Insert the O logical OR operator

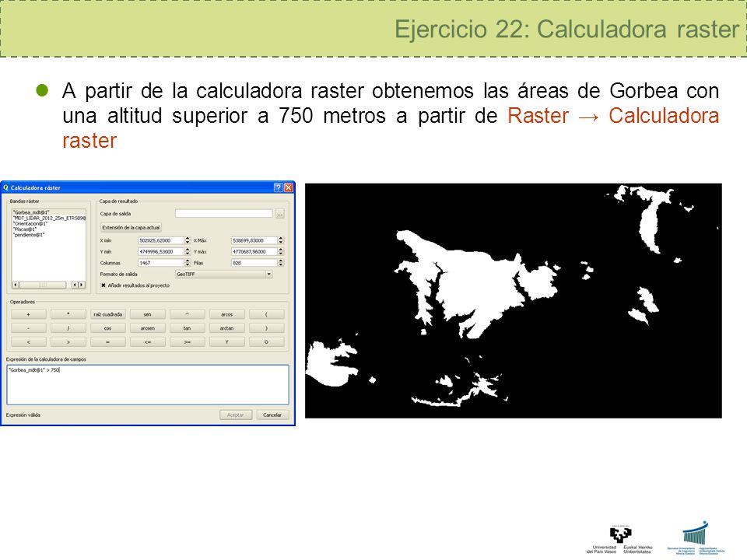(266, 342)
